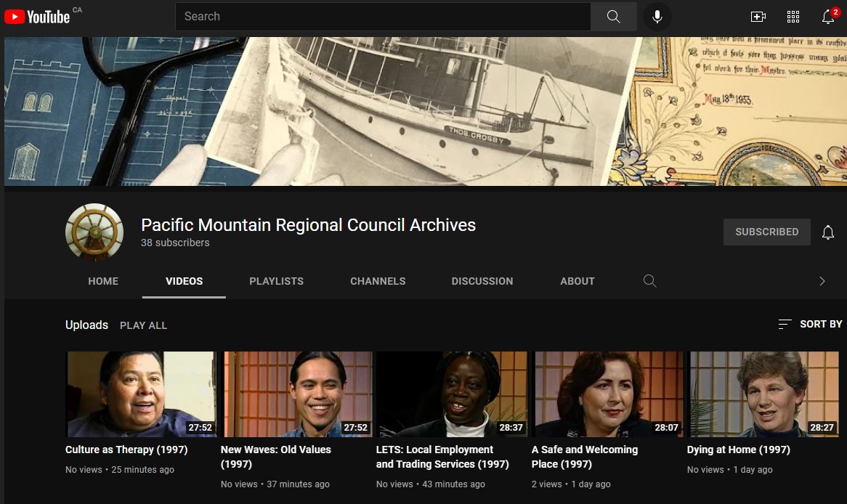Open Culture as Therapy (1997) thumbnail
The image size is (847, 504).
[x=141, y=394]
